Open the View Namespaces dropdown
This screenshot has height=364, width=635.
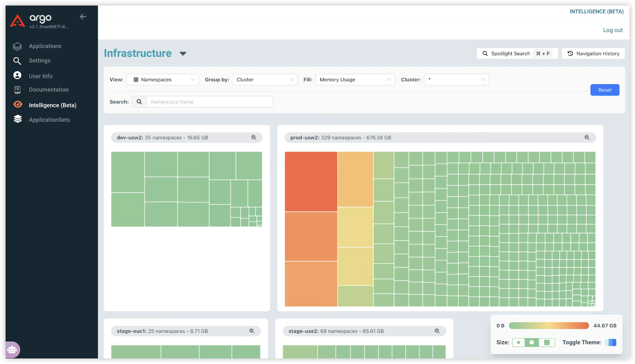(x=163, y=79)
